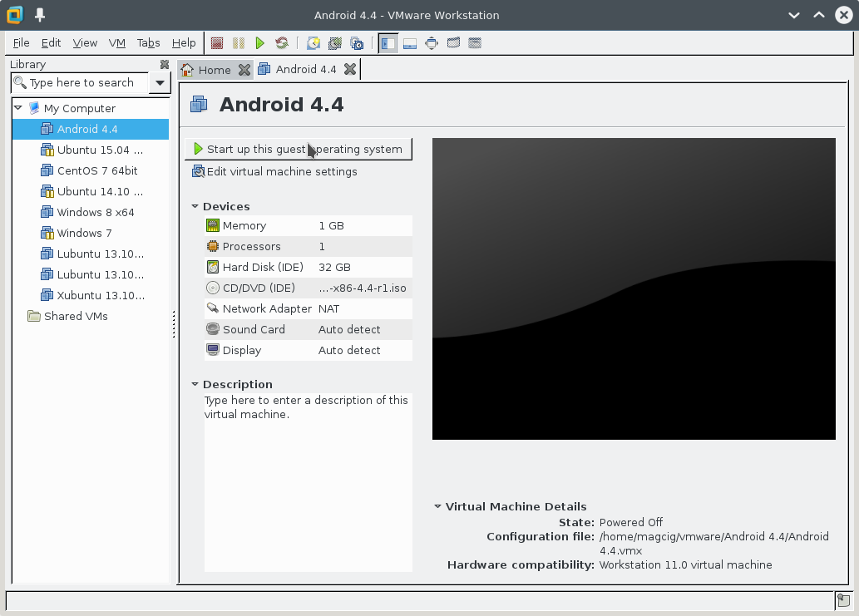Open the Tabs menu
Screen dimensions: 859x616
click(x=149, y=42)
